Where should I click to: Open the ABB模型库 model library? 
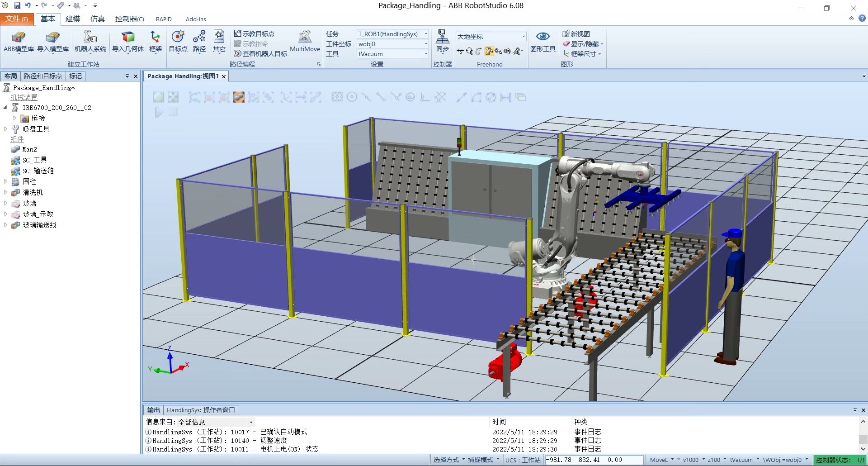(x=19, y=42)
